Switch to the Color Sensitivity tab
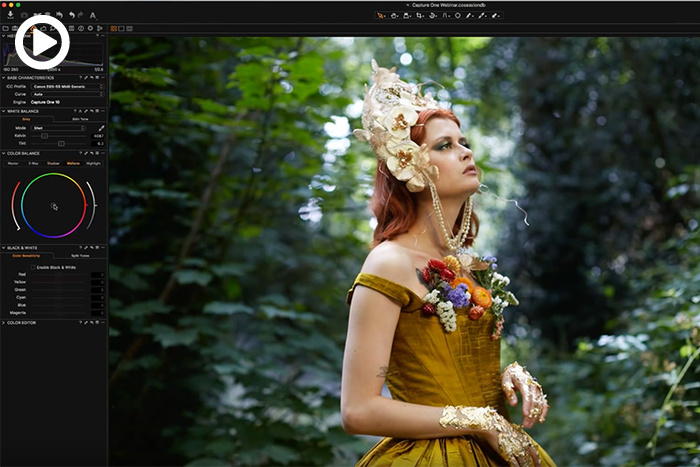This screenshot has height=467, width=700. click(x=26, y=256)
